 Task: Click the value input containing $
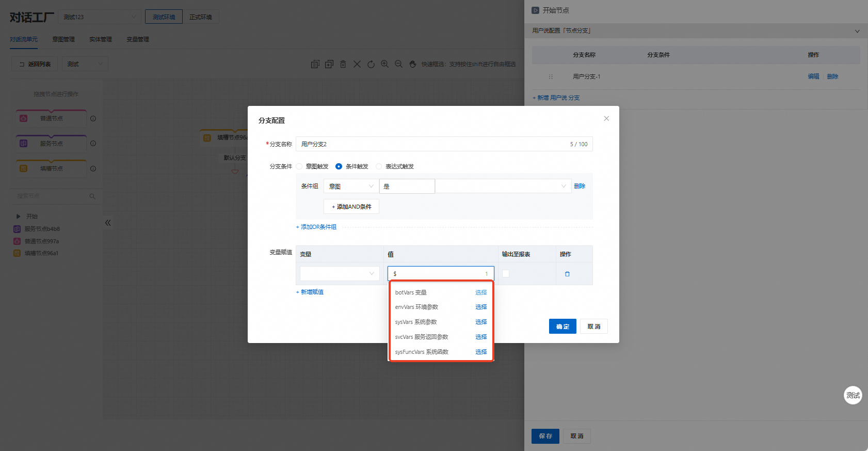(x=441, y=274)
